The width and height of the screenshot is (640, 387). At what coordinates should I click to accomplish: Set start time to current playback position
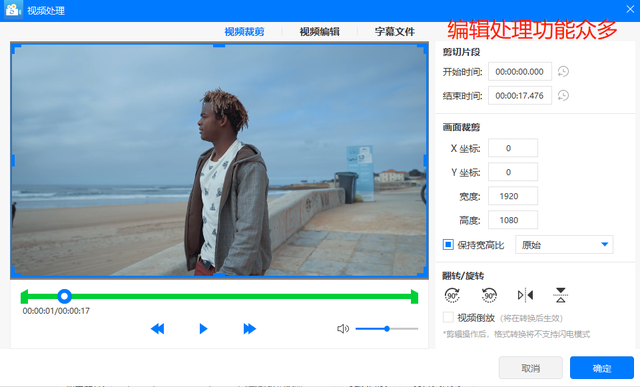[563, 71]
